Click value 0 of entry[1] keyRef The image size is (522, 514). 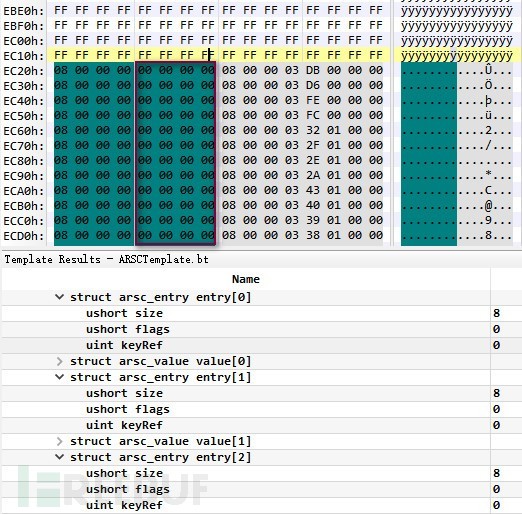(x=496, y=425)
